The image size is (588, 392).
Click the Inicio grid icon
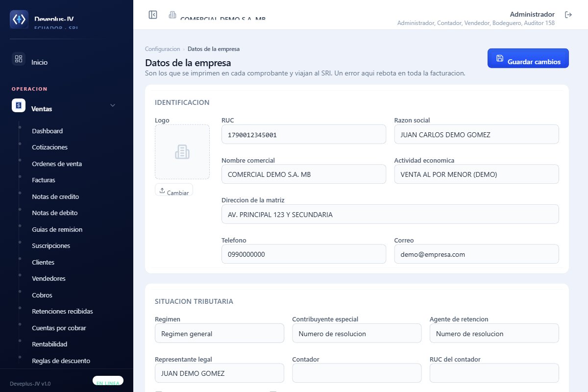[x=19, y=59]
